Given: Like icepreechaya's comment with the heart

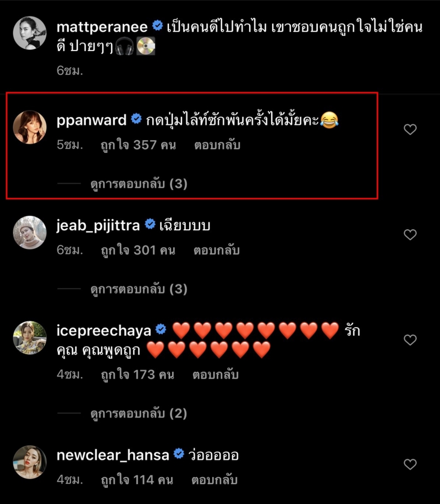Looking at the screenshot, I should pyautogui.click(x=410, y=340).
